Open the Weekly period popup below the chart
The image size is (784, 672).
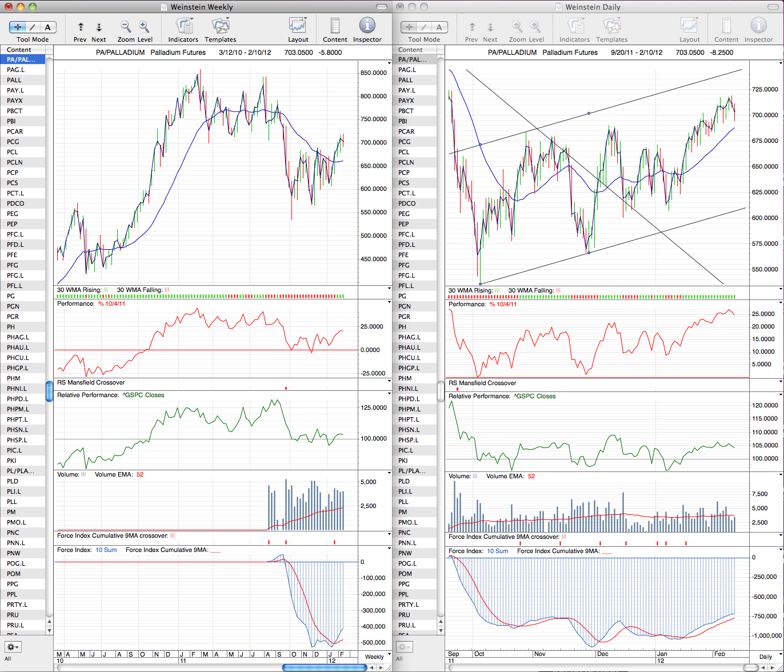(x=374, y=657)
